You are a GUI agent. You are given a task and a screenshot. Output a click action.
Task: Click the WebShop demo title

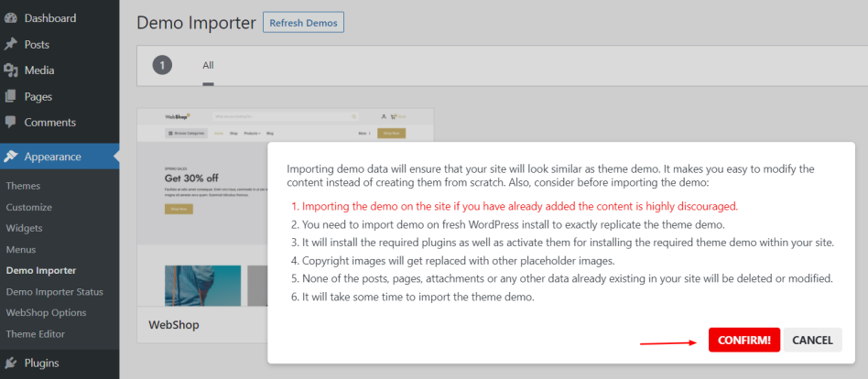pos(174,325)
